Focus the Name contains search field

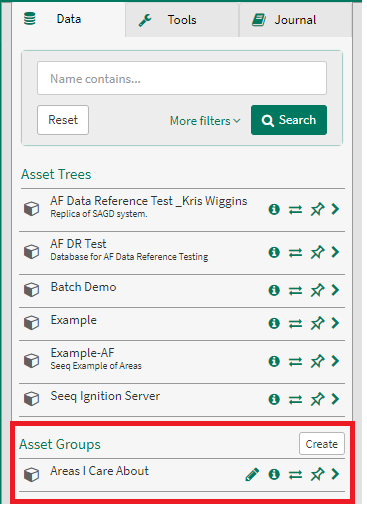click(x=182, y=78)
